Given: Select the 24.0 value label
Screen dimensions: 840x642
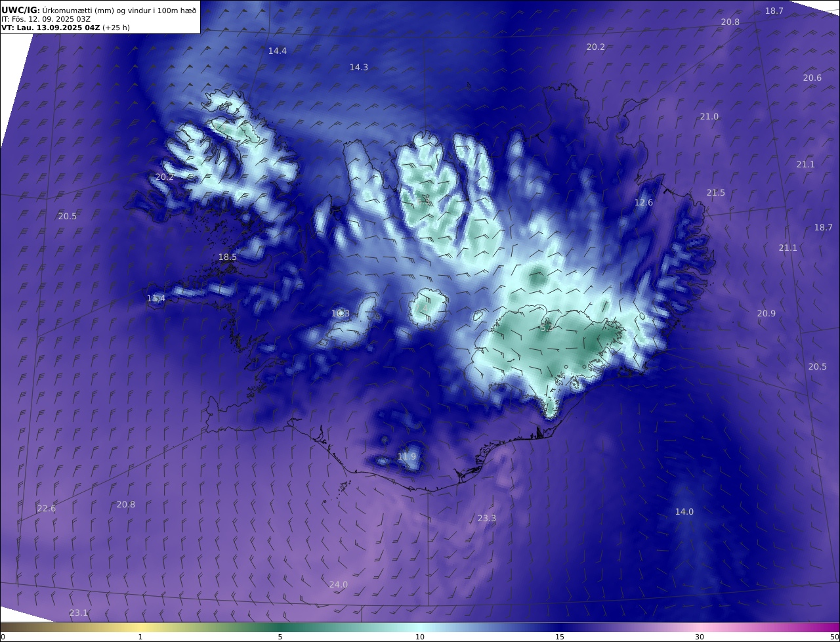Looking at the screenshot, I should tap(339, 584).
